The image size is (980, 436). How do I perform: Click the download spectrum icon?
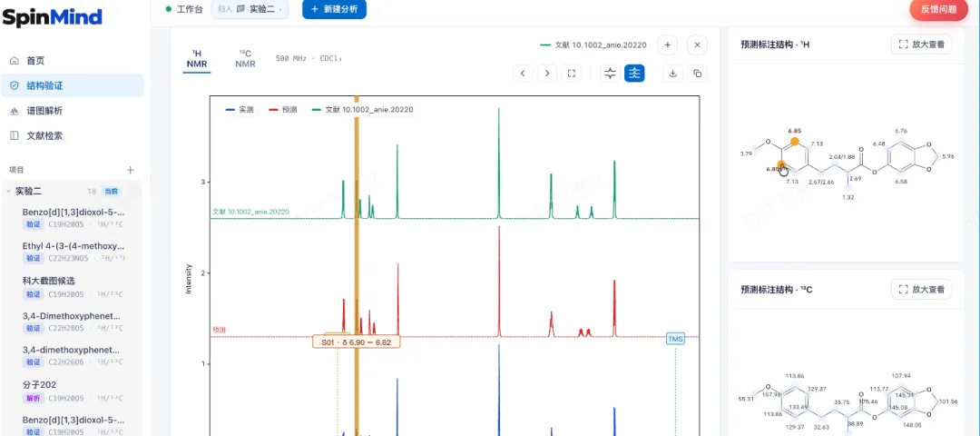(673, 74)
